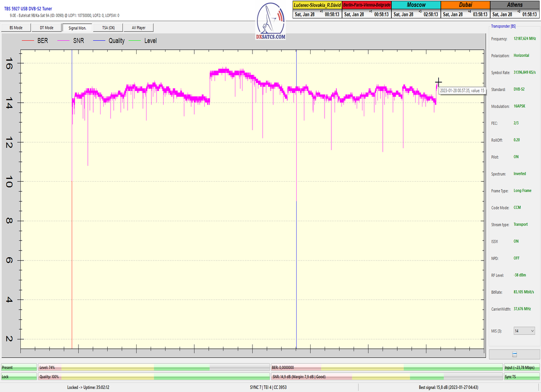This screenshot has height=392, width=541.
Task: Select the Signal Mon. tab
Action: [x=77, y=27]
